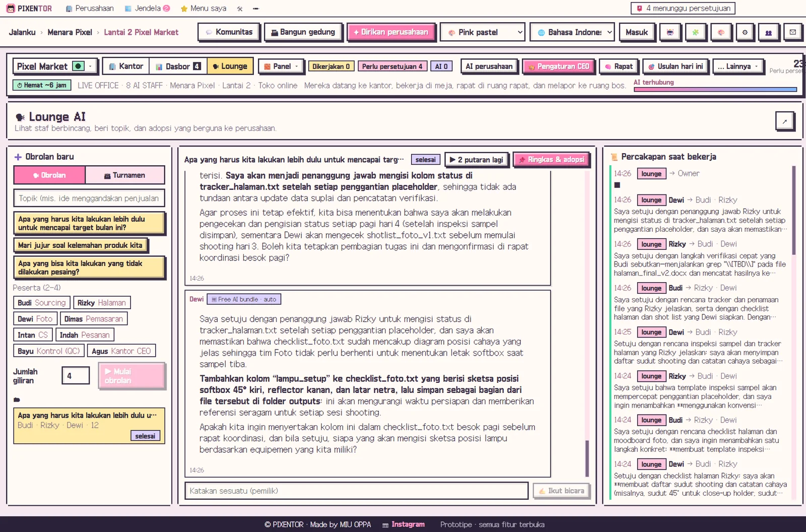The width and height of the screenshot is (806, 532).
Task: Click the AI terhubung progress bar
Action: (715, 90)
